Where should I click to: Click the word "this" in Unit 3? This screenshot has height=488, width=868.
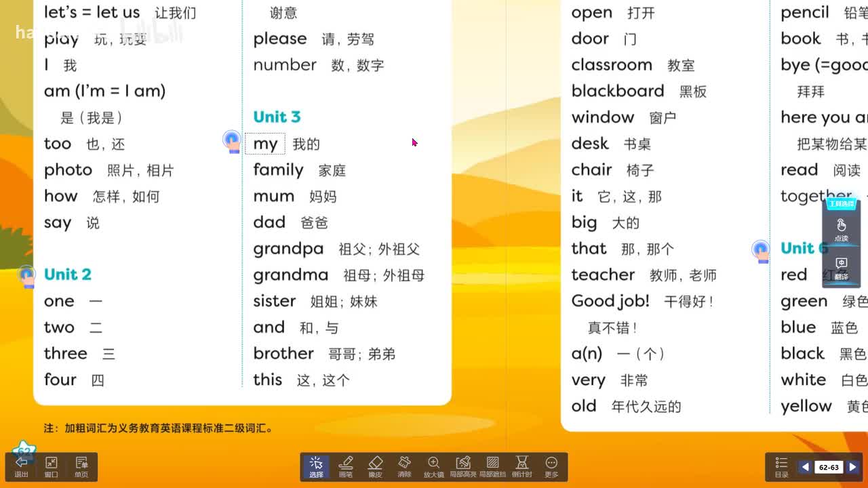(268, 380)
